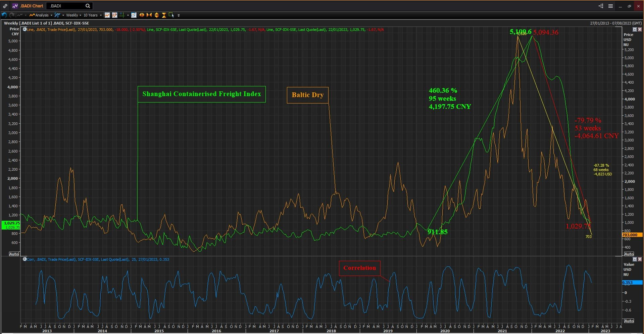Select the Shanghai Containerised Freight Index label
This screenshot has height=334, width=644.
(201, 94)
